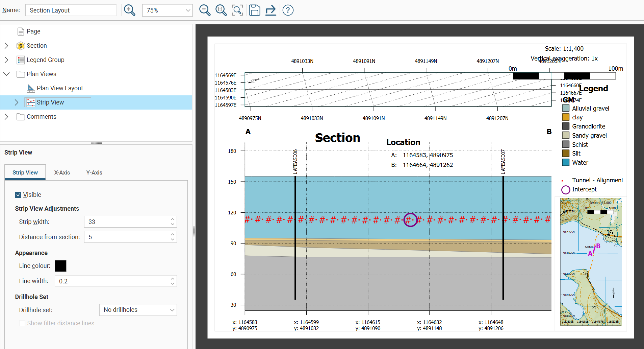The width and height of the screenshot is (644, 349).
Task: Open the black Line colour swatch
Action: pyautogui.click(x=61, y=266)
